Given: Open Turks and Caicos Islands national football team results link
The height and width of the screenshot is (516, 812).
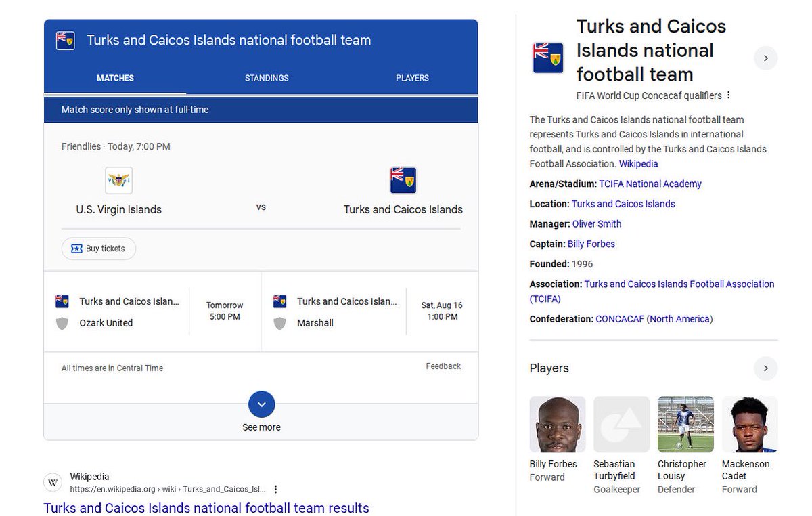Looking at the screenshot, I should point(206,508).
